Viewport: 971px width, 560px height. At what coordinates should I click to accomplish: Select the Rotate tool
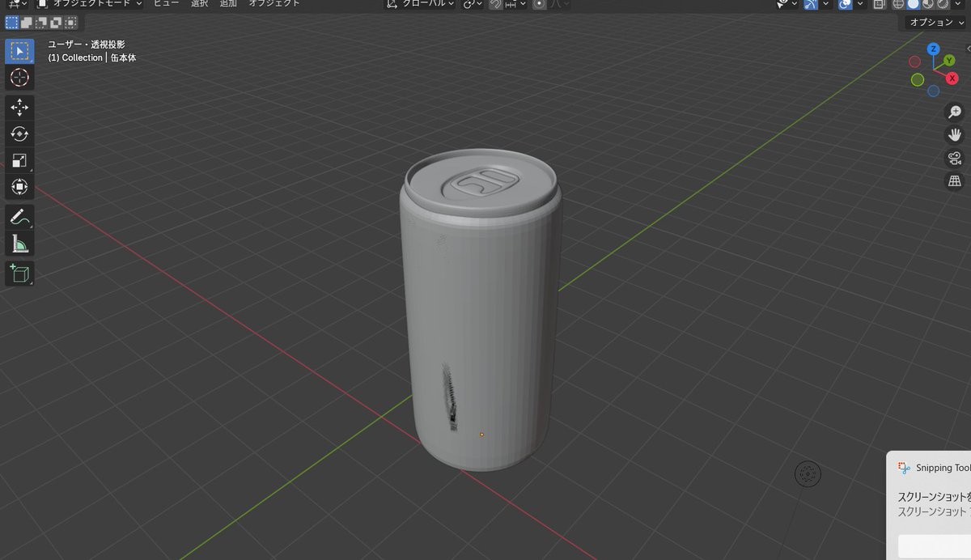(19, 134)
